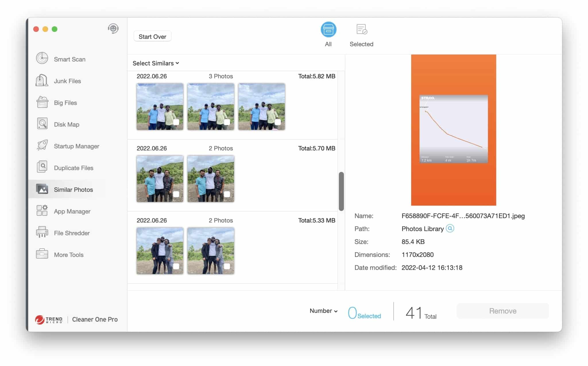Select second thumbnail in 5.70 MB group
588x366 pixels.
click(211, 179)
